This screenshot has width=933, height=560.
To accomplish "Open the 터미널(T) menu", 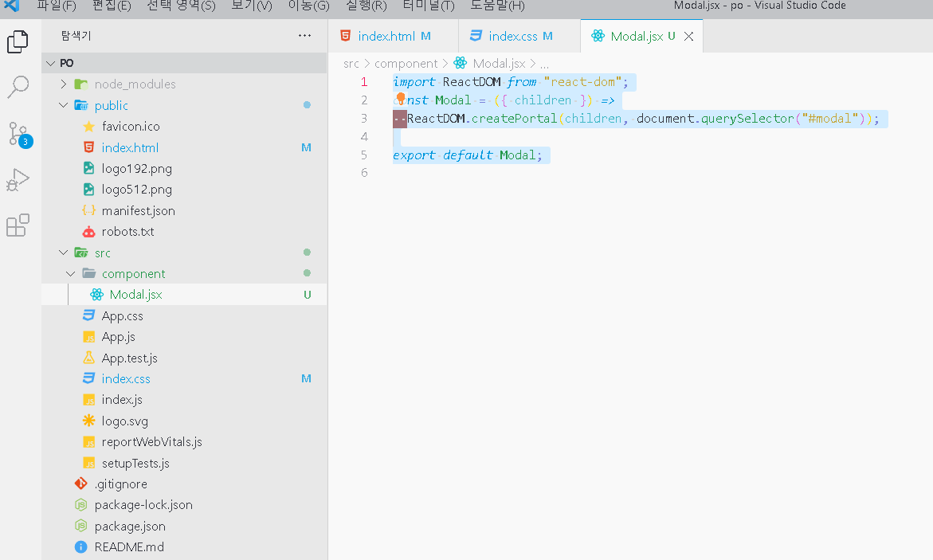I will pyautogui.click(x=429, y=6).
